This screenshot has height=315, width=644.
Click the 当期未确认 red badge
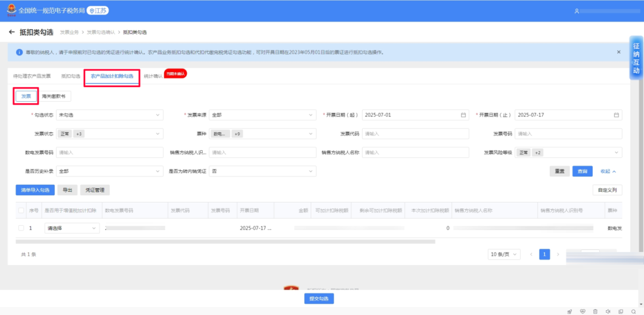(175, 73)
